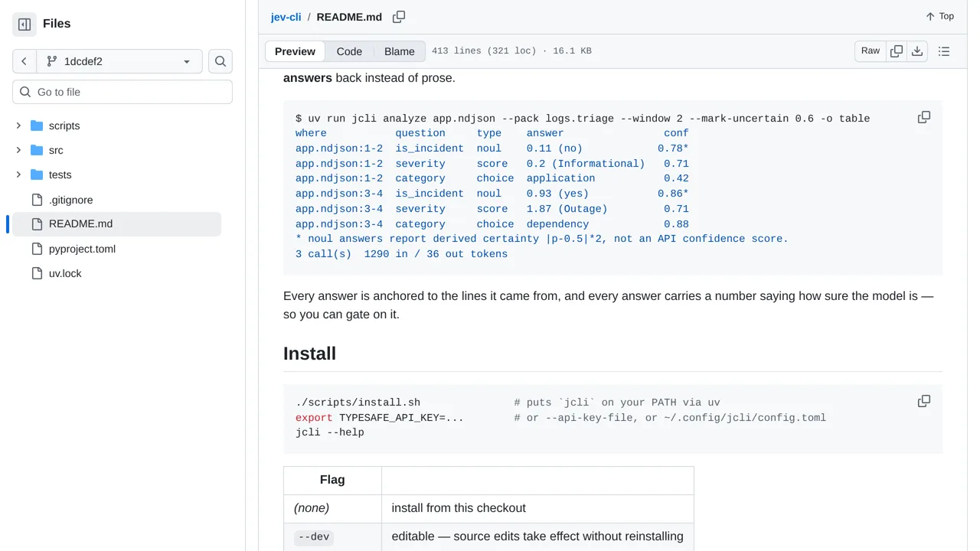Expand the src folder chevron
This screenshot has height=551, width=980.
pos(18,150)
